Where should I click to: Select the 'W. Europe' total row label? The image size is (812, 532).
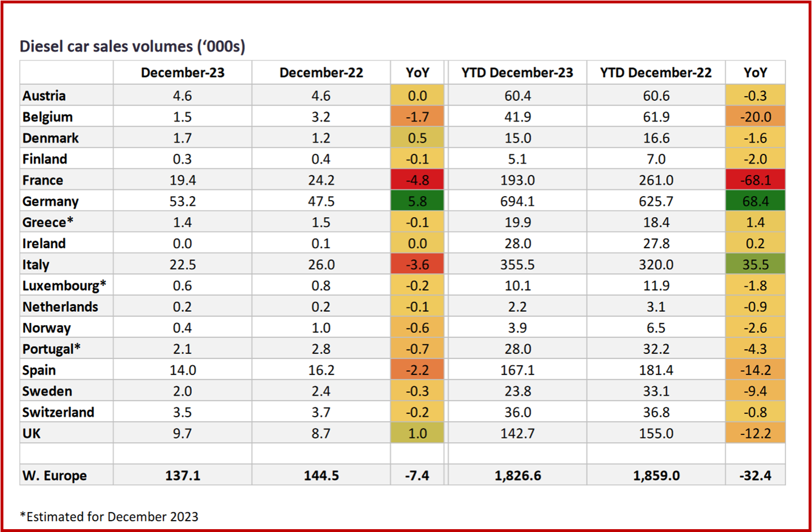[55, 475]
